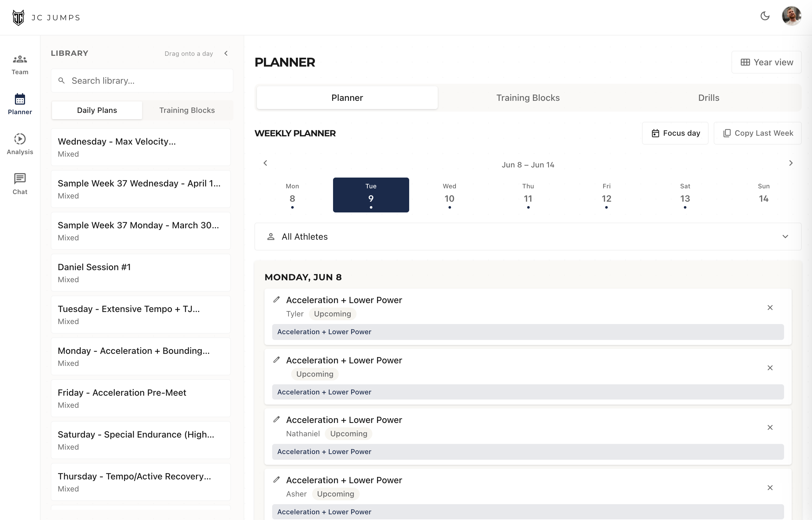Collapse the Library panel chevron
Image resolution: width=812 pixels, height=520 pixels.
click(226, 53)
